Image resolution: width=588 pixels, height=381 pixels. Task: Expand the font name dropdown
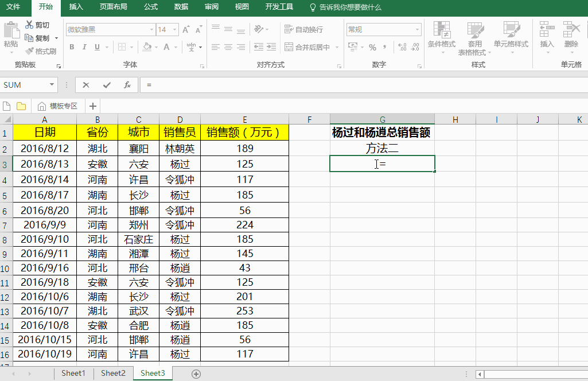tap(151, 30)
